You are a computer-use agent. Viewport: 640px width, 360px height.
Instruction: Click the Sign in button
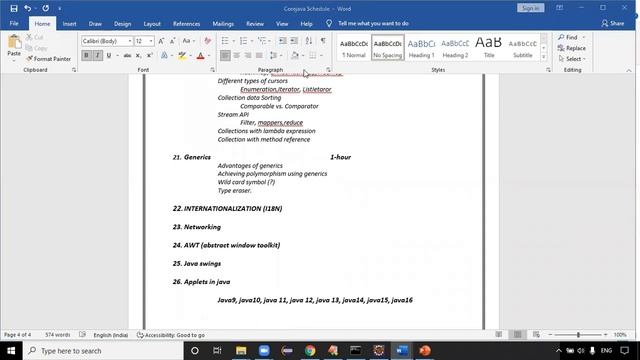pos(531,8)
